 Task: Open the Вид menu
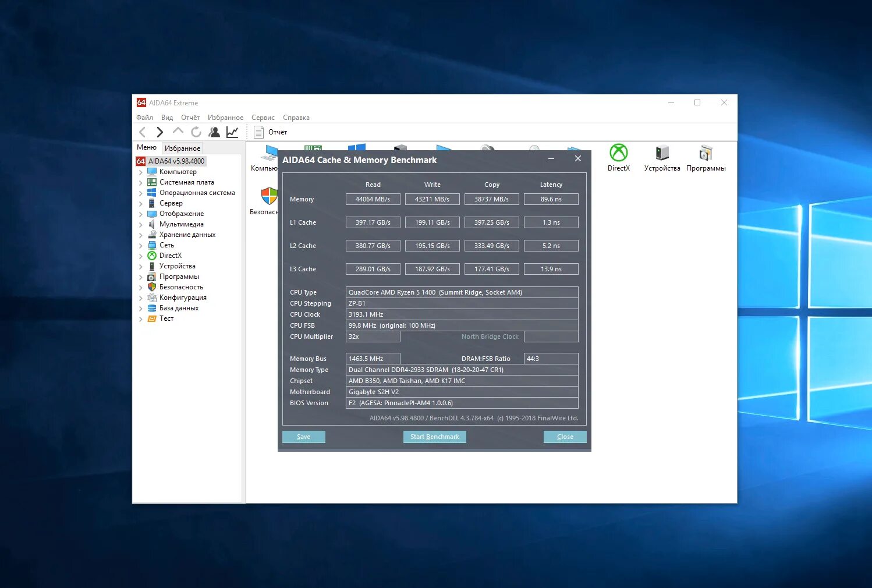coord(167,118)
